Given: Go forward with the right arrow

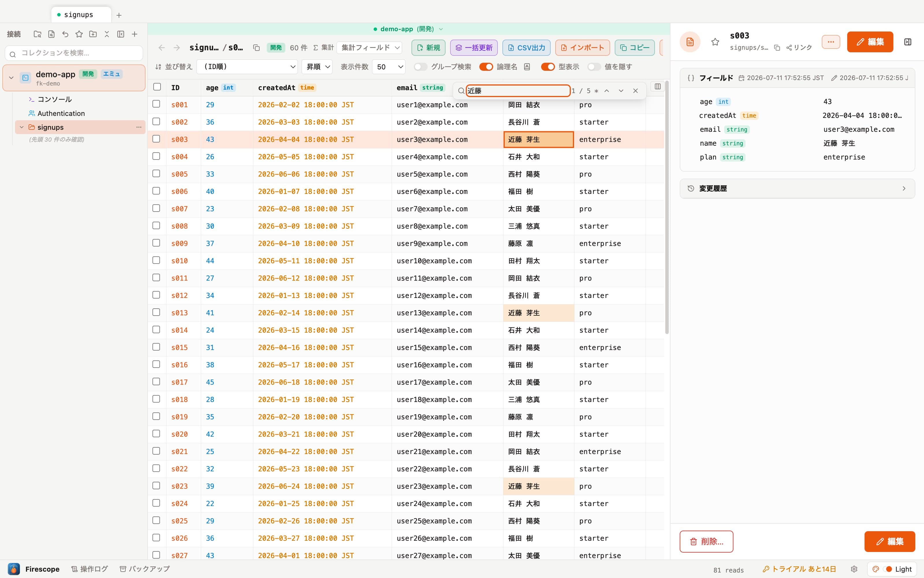Looking at the screenshot, I should tap(176, 47).
